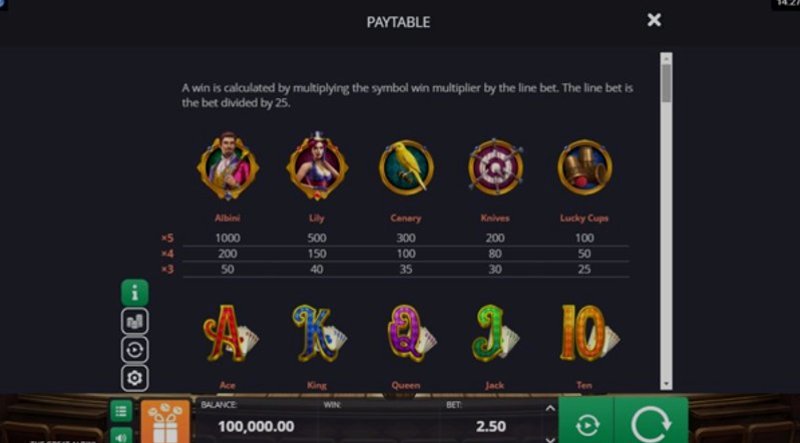Decrease bet with the down chevron
The height and width of the screenshot is (443, 800).
click(549, 439)
